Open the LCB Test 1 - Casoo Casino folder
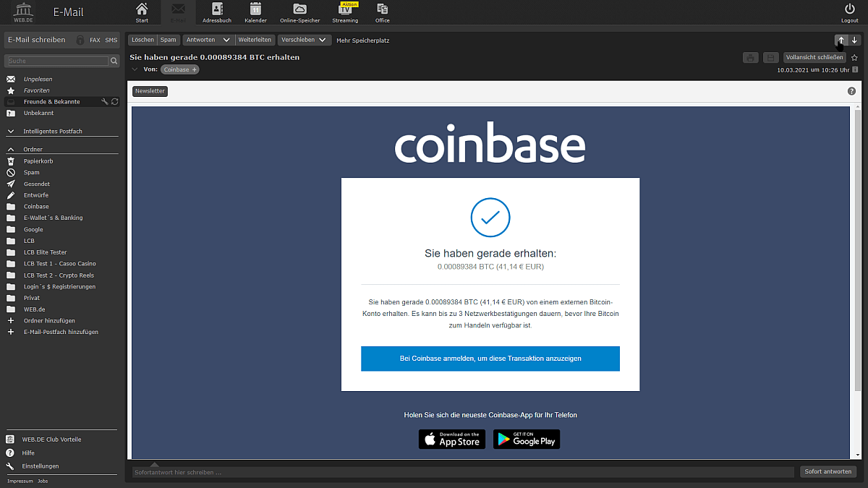Screen dimensions: 868x488 pos(61,264)
